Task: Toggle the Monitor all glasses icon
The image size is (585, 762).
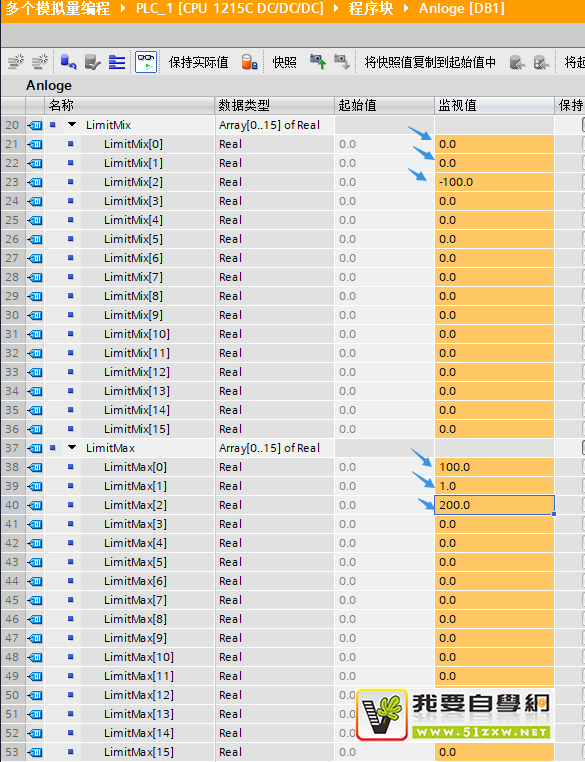Action: pyautogui.click(x=146, y=62)
